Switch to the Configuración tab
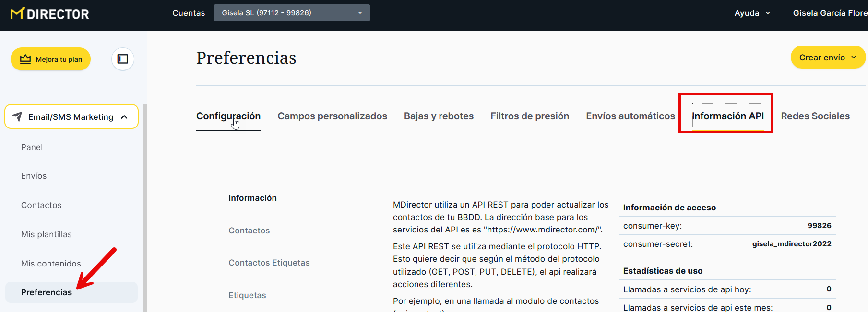Image resolution: width=868 pixels, height=312 pixels. pyautogui.click(x=228, y=116)
